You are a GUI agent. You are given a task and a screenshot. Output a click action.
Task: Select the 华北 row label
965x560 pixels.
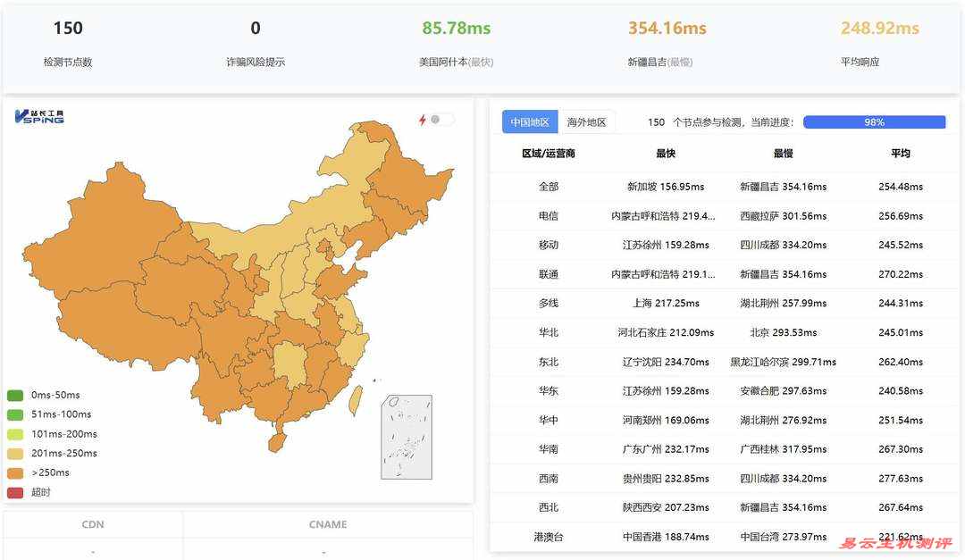tap(549, 333)
